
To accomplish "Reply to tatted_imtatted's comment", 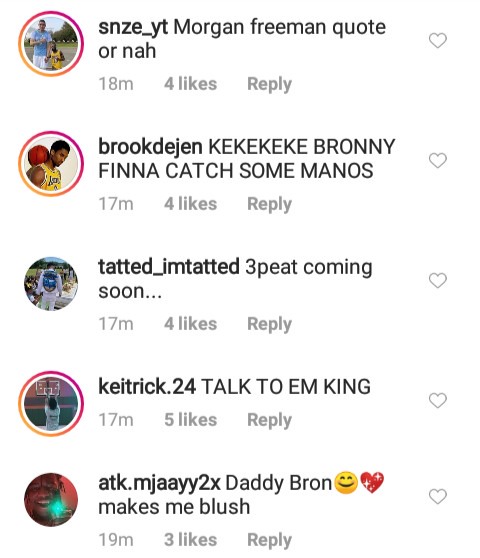I will coord(269,324).
